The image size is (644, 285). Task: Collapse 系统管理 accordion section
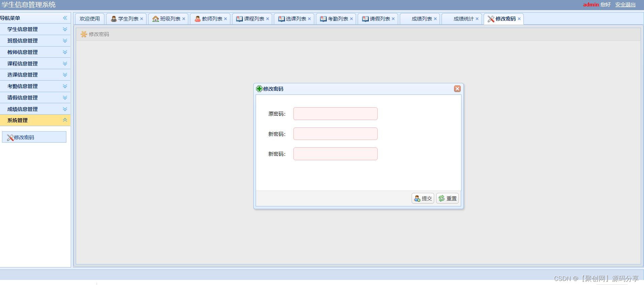[x=35, y=120]
